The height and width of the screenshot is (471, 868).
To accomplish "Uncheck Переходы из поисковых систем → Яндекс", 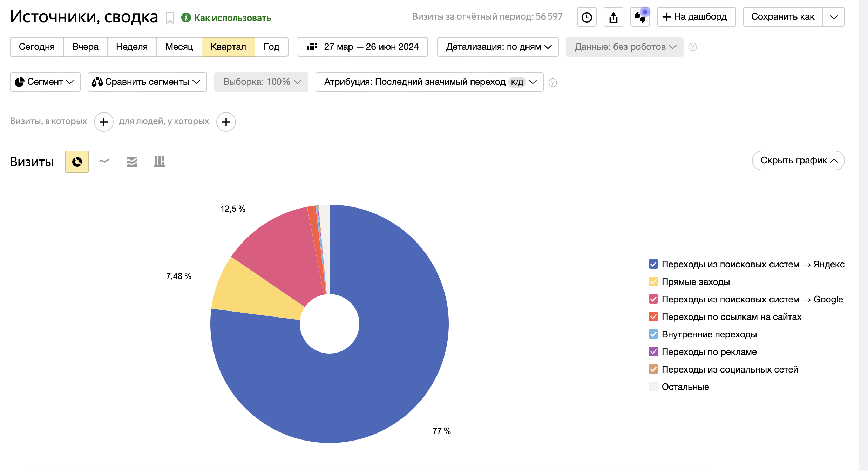I will pos(653,264).
